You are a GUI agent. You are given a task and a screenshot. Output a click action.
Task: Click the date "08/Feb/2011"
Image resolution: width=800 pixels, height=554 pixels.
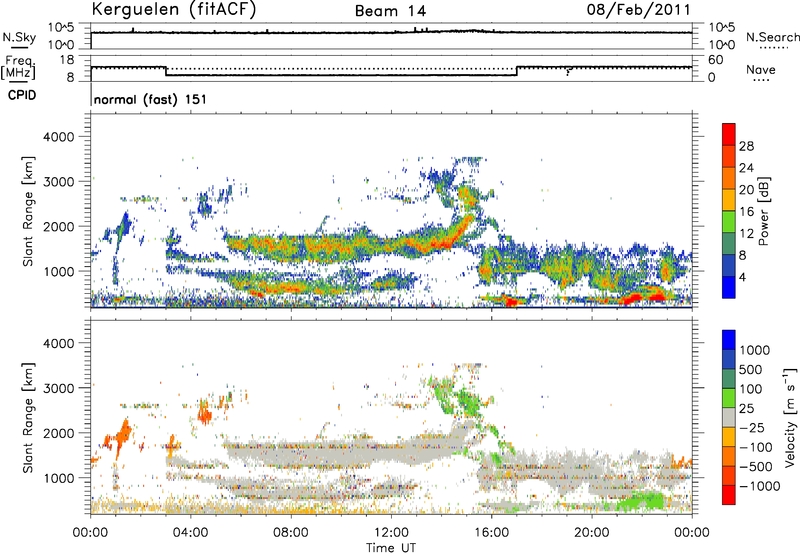(x=638, y=9)
